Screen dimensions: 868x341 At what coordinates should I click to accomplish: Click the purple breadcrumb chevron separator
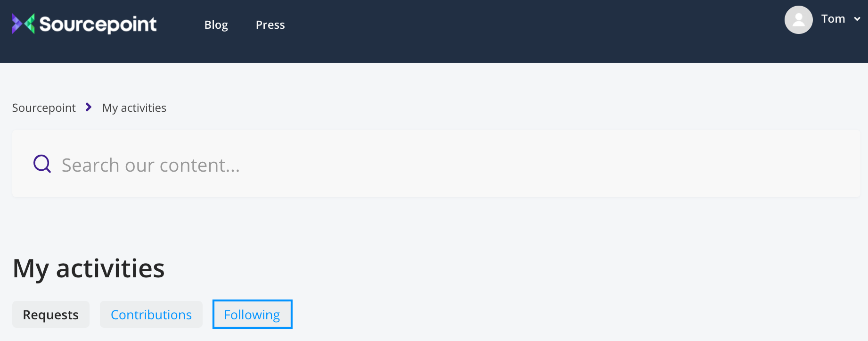point(89,108)
